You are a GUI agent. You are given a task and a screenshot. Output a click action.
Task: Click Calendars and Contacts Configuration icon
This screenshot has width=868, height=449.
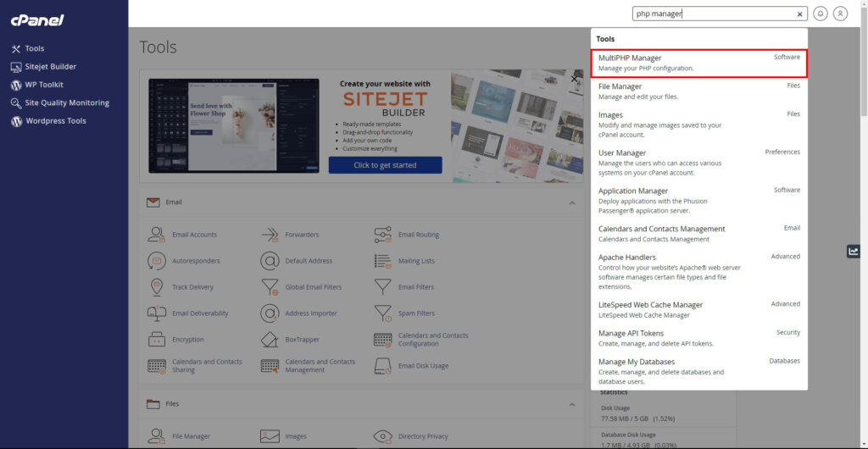coord(382,340)
